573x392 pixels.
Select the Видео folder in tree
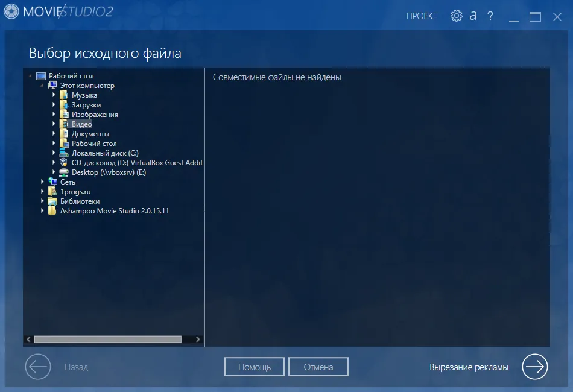(x=82, y=124)
